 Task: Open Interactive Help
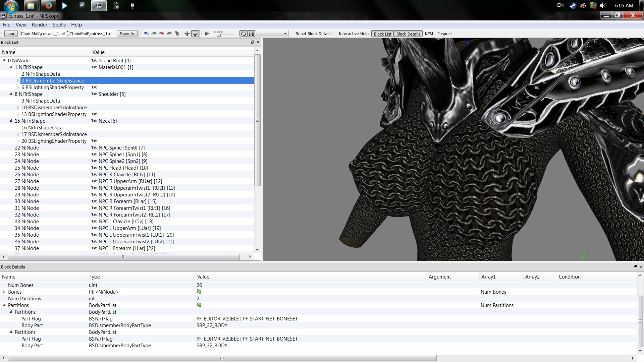(x=354, y=34)
